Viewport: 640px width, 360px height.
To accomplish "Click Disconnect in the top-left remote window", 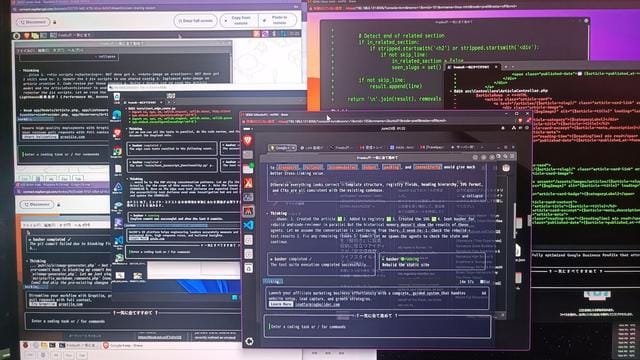I will coord(33,22).
